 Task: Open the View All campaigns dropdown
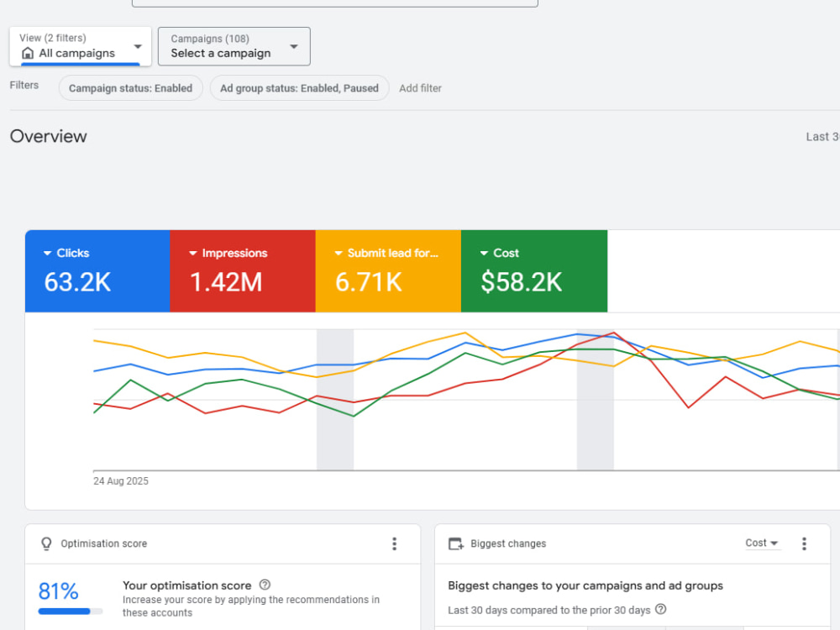point(81,46)
